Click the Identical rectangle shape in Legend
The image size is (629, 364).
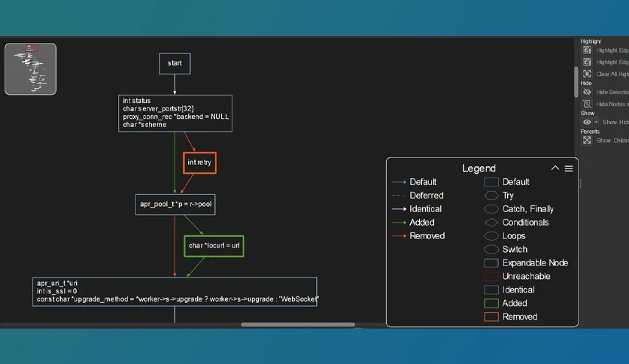click(x=491, y=290)
